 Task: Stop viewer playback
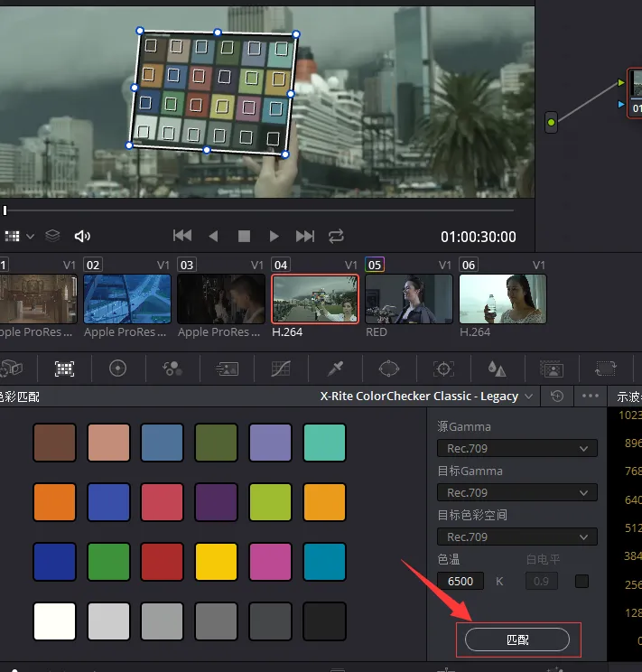244,236
